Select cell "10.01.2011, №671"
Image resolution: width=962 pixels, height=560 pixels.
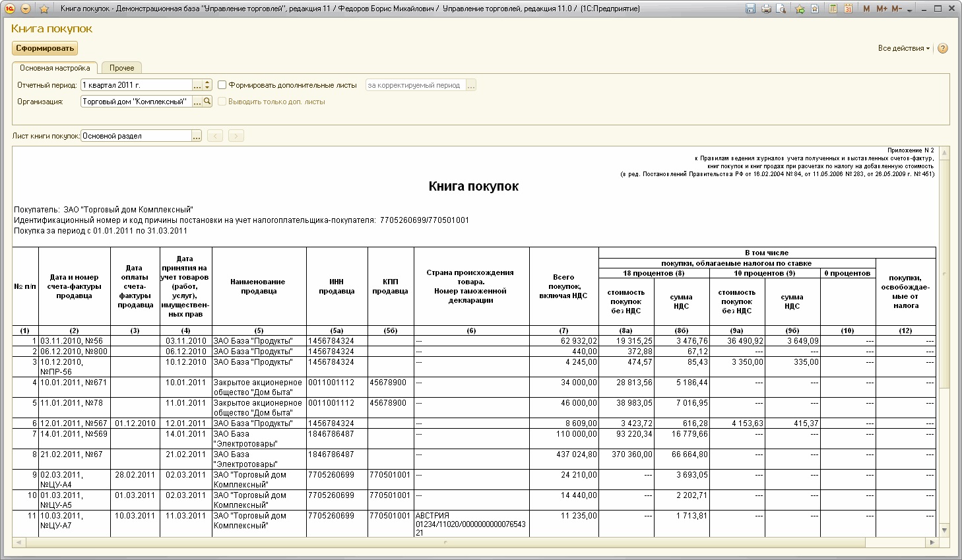[x=75, y=387]
